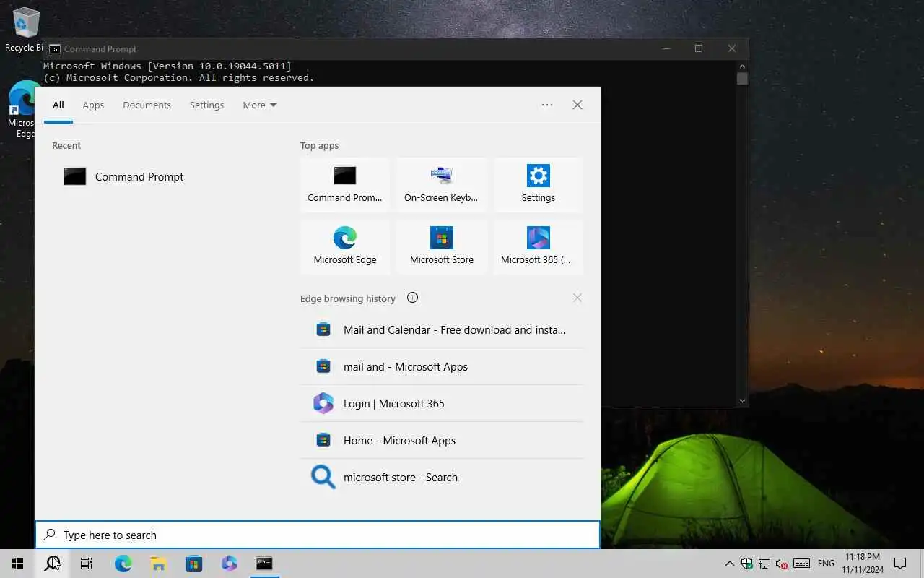
Task: Open Microsoft 365 tile in Top apps
Action: [538, 247]
